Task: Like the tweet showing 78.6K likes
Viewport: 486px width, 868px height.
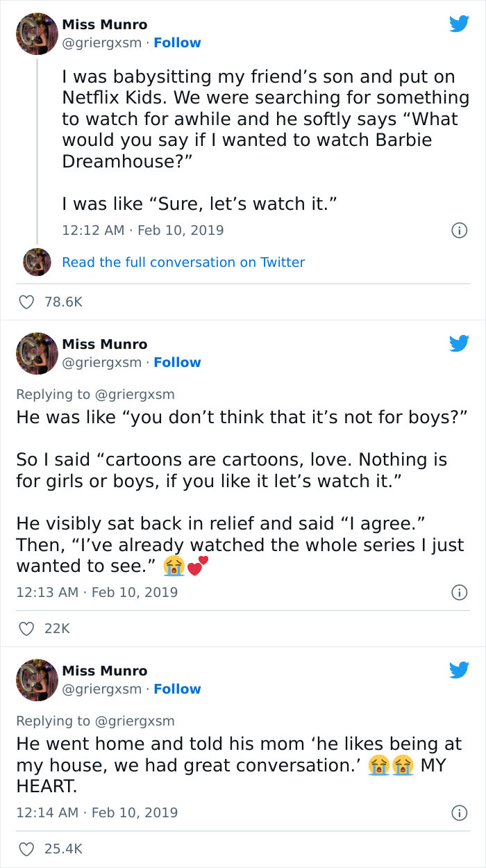Action: (26, 302)
